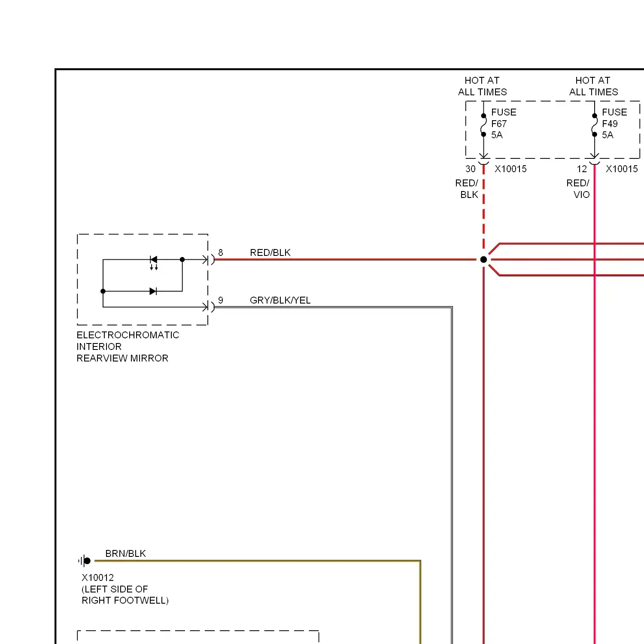Click the ELECTROCHROMATIC INTERIOR REARVIEW MIRROR label
The width and height of the screenshot is (644, 644).
128,346
